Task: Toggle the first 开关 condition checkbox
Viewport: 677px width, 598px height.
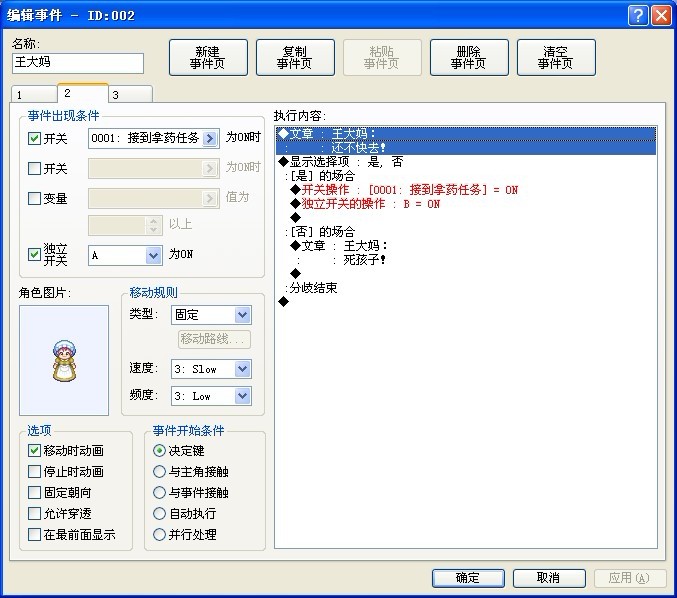Action: point(34,139)
